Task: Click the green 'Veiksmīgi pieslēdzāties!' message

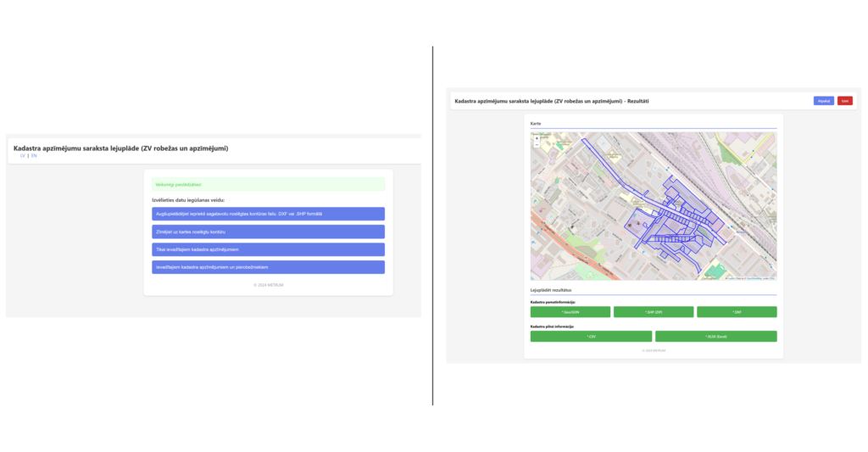Action: (268, 184)
